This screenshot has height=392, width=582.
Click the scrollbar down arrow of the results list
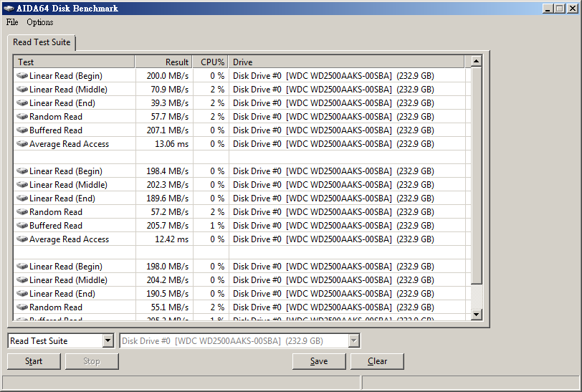(477, 315)
